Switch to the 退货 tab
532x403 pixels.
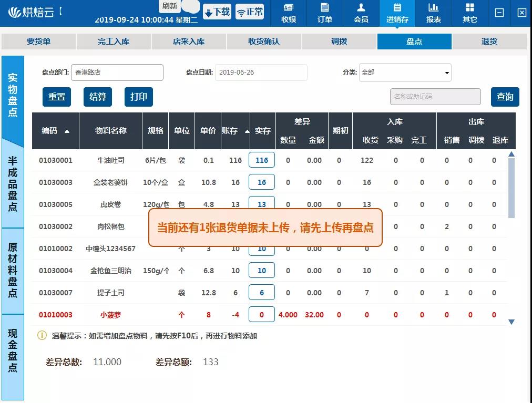tap(489, 40)
